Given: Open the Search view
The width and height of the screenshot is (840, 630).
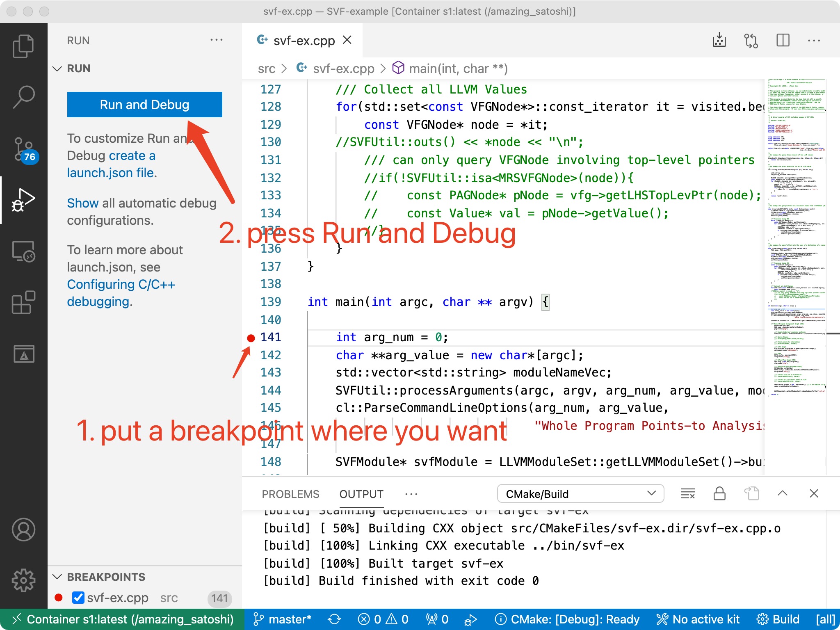Looking at the screenshot, I should pos(23,97).
